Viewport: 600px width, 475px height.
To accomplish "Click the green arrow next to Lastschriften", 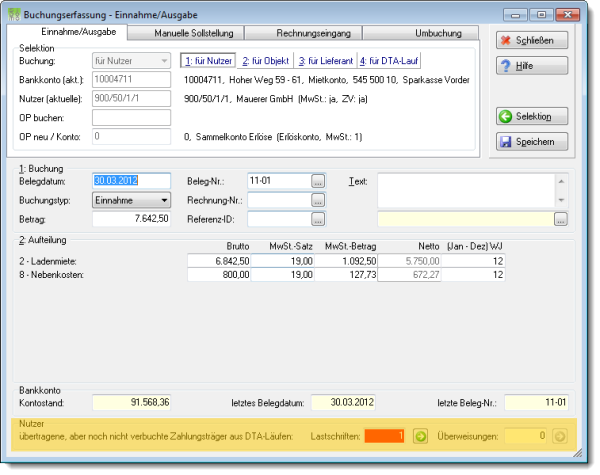I will click(x=421, y=436).
